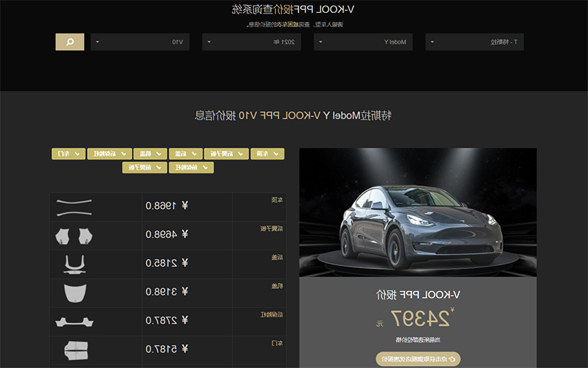Open the Model Y model dropdown

(363, 42)
